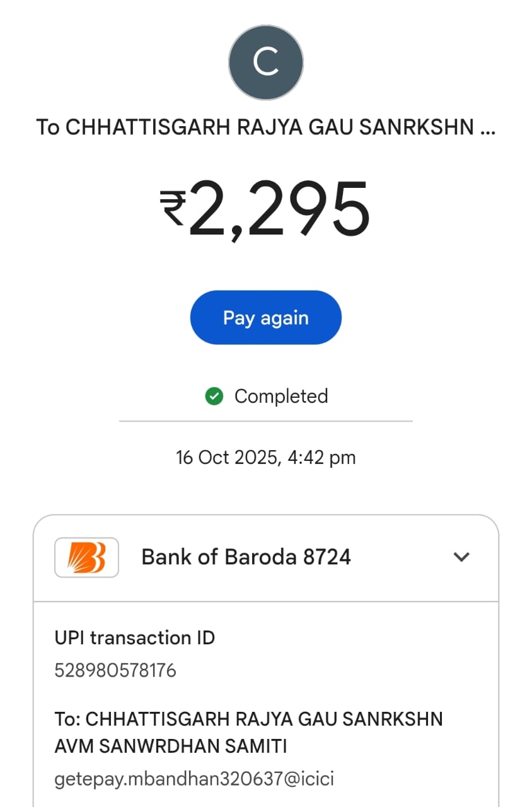532x807 pixels.
Task: Click the Completed status text
Action: coord(281,396)
